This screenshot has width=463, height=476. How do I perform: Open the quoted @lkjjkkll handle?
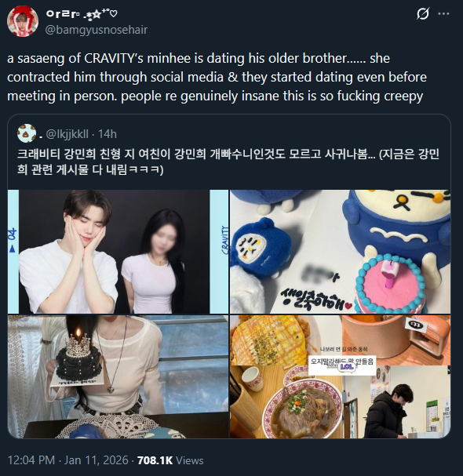[67, 134]
